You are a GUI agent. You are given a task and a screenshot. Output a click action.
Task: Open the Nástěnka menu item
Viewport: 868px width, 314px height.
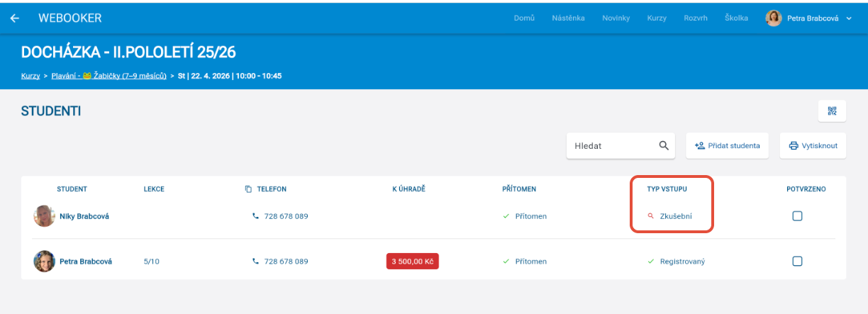(x=569, y=18)
